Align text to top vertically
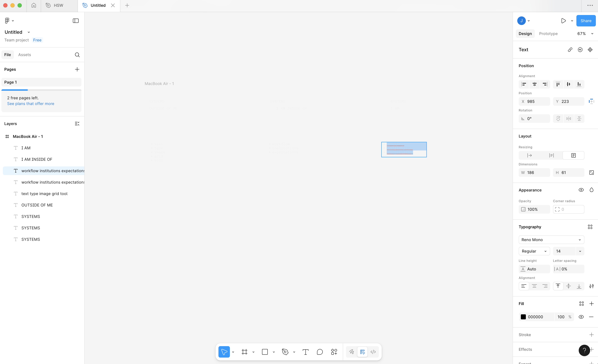 point(558,286)
